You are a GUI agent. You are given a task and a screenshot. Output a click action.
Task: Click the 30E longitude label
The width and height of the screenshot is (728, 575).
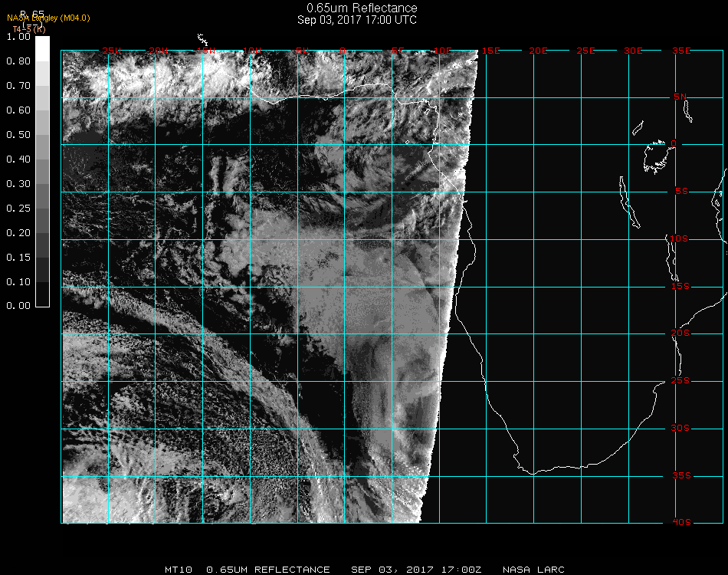coord(633,51)
